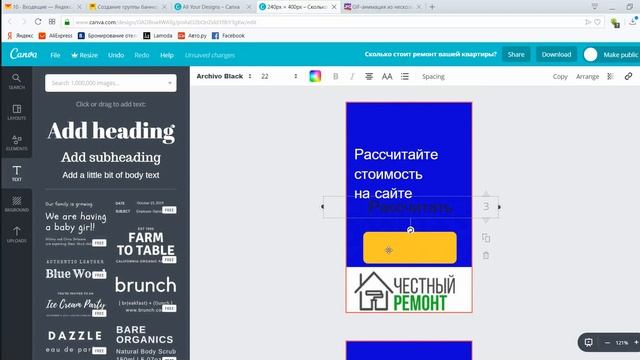The width and height of the screenshot is (640, 360).
Task: Open the Help menu
Action: tap(167, 55)
